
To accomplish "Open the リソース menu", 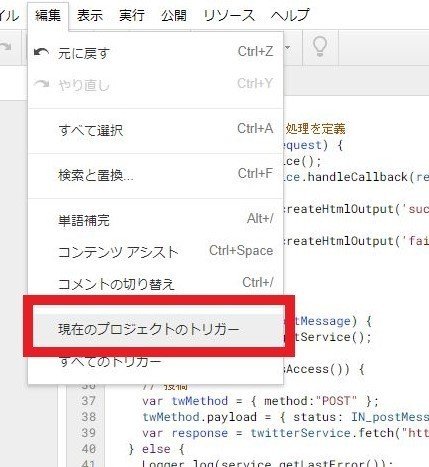I will tap(229, 15).
